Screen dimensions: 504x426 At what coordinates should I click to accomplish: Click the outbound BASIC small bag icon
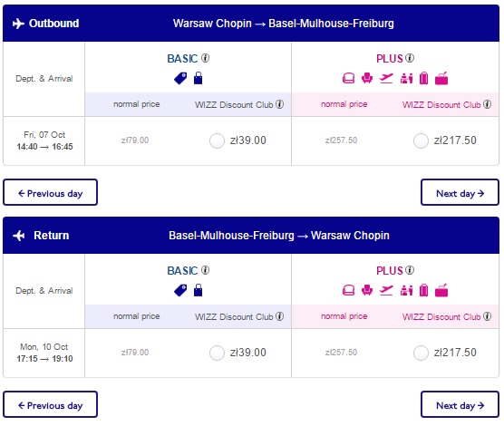tap(198, 78)
